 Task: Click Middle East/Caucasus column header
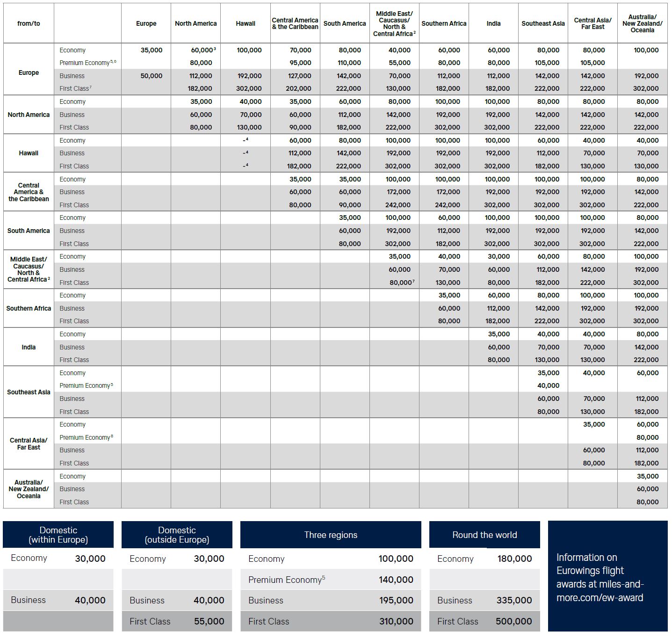coord(394,23)
